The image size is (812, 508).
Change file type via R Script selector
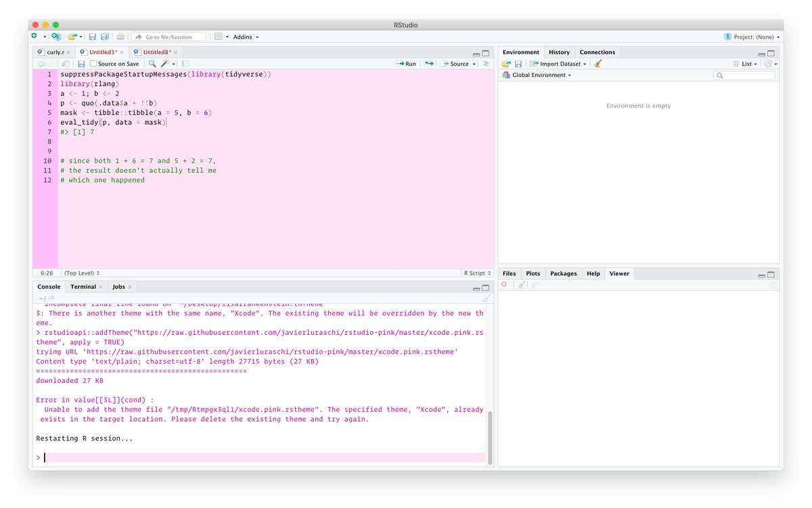(477, 273)
